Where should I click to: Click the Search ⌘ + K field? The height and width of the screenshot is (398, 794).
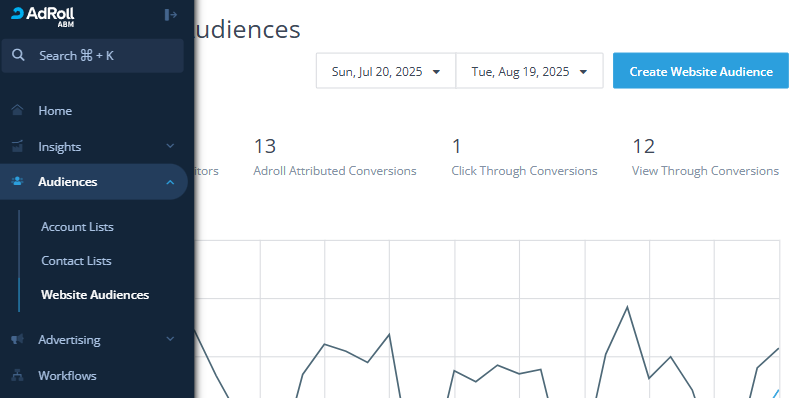[93, 56]
